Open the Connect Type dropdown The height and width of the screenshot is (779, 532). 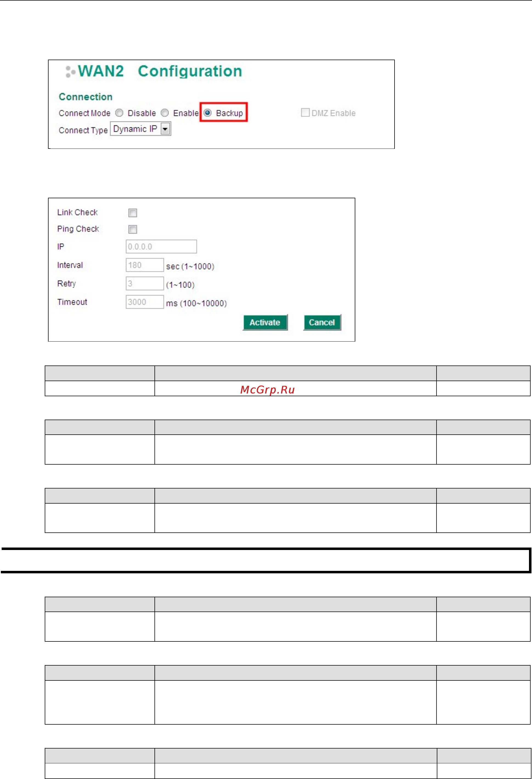141,129
